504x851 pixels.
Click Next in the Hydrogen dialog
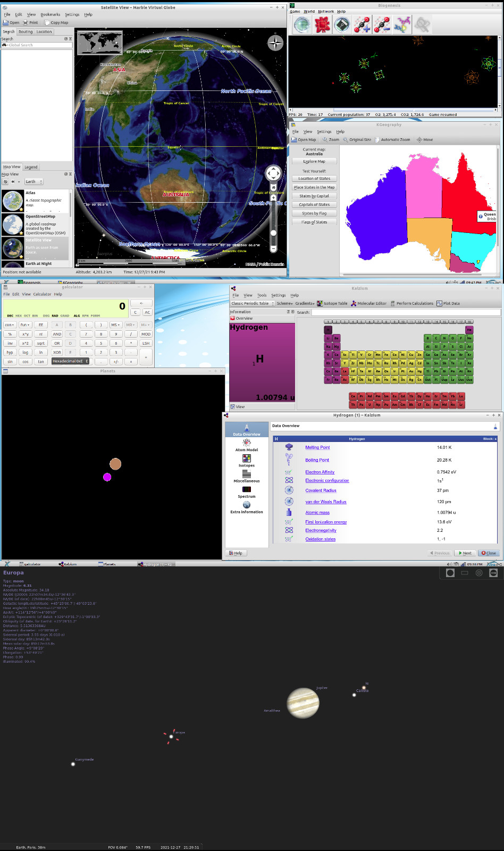466,553
